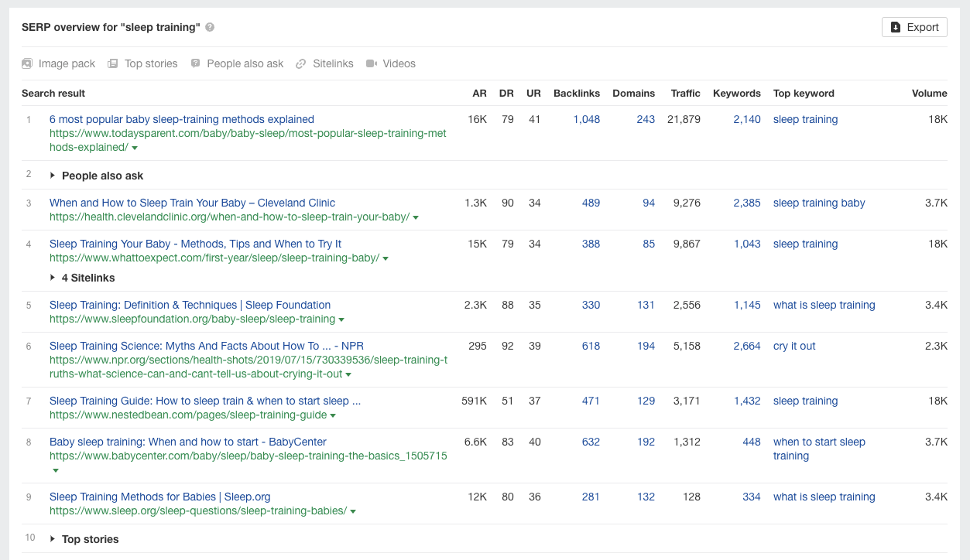
Task: Click the Export button
Action: coord(914,26)
